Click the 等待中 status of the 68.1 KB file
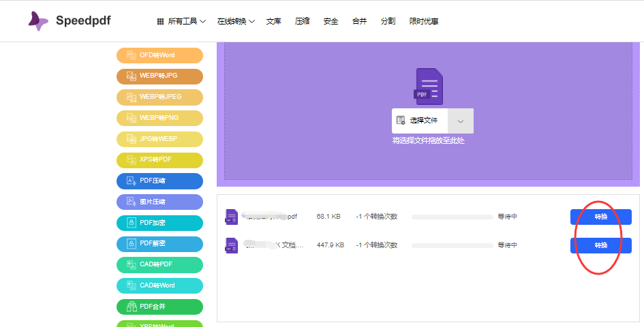 tap(508, 217)
